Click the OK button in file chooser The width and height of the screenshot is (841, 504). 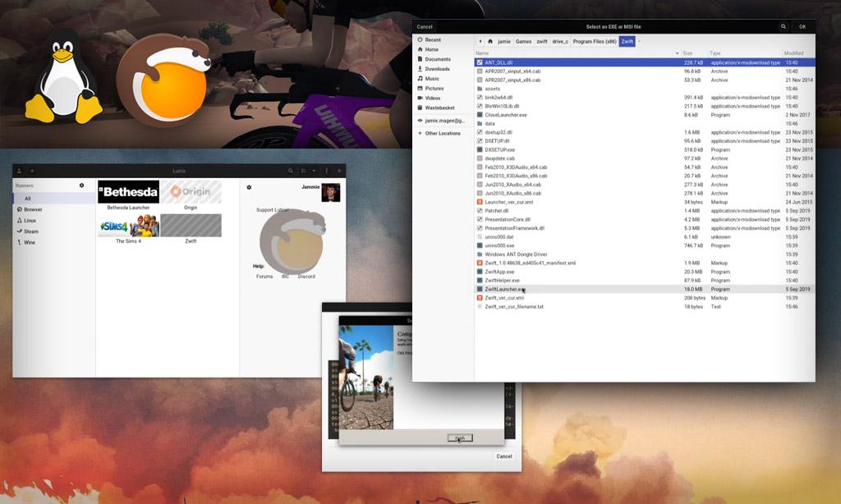coord(802,26)
